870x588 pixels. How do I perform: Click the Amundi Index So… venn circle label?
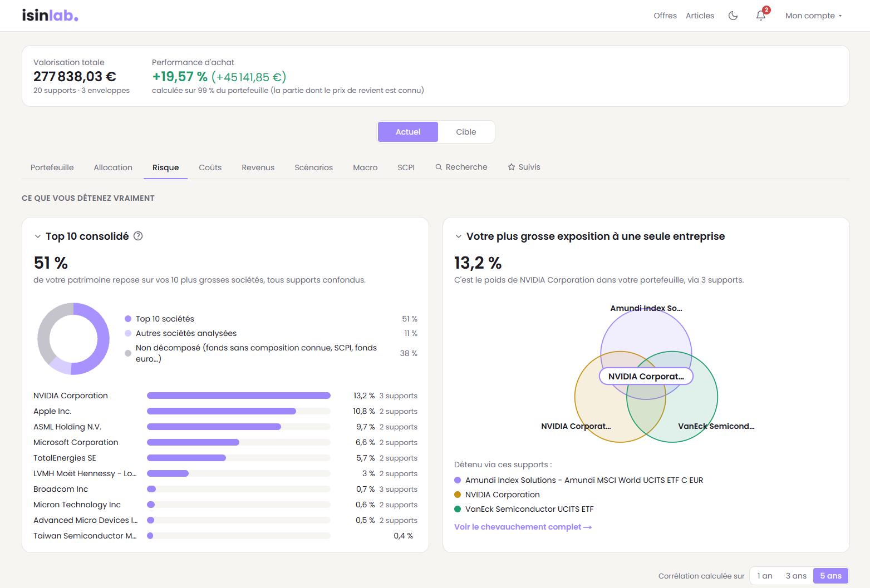pos(646,308)
